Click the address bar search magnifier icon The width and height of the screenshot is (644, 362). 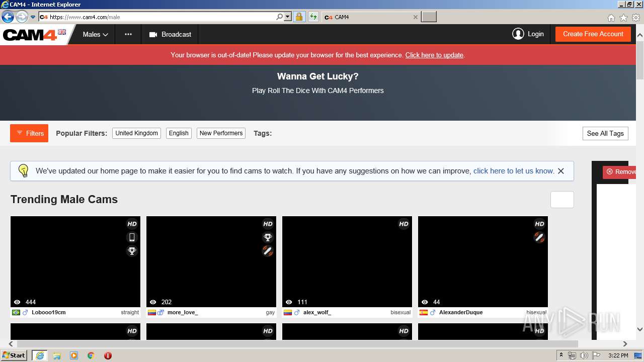point(280,17)
